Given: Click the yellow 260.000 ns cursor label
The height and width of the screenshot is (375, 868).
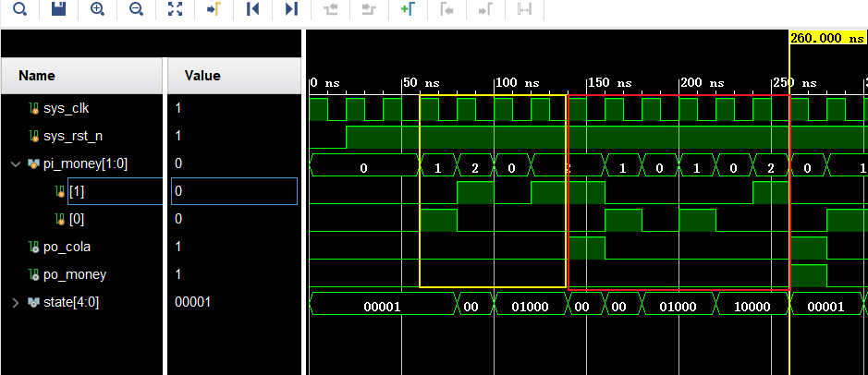Looking at the screenshot, I should (826, 39).
